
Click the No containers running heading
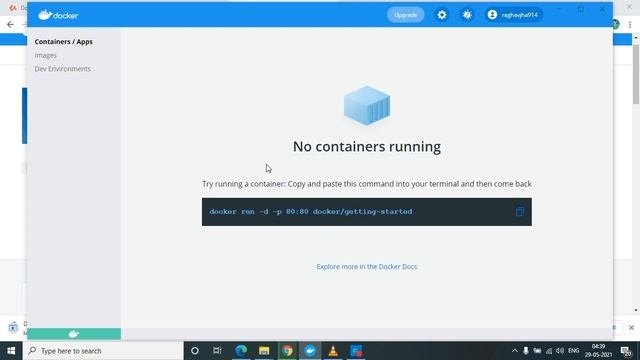click(x=367, y=147)
